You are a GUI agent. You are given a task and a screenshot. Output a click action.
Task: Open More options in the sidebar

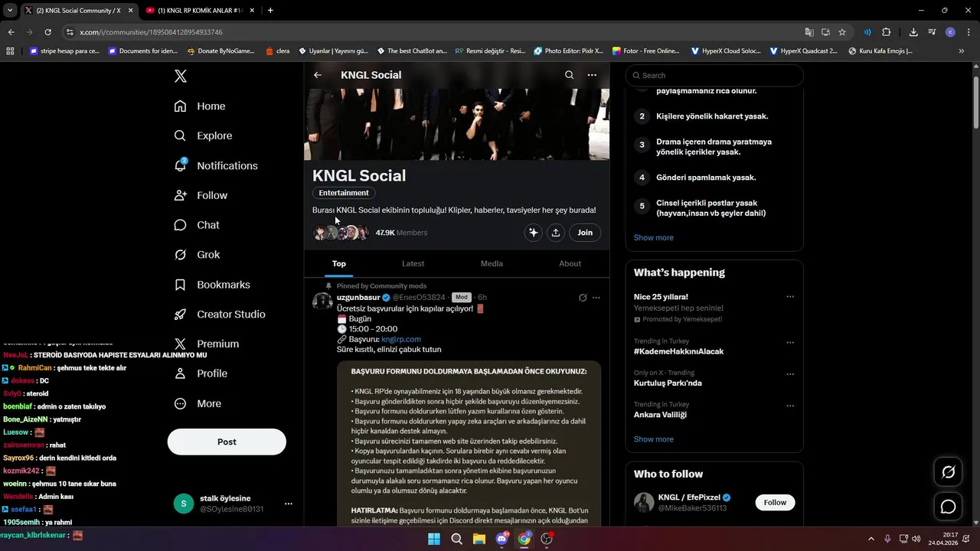coord(198,403)
